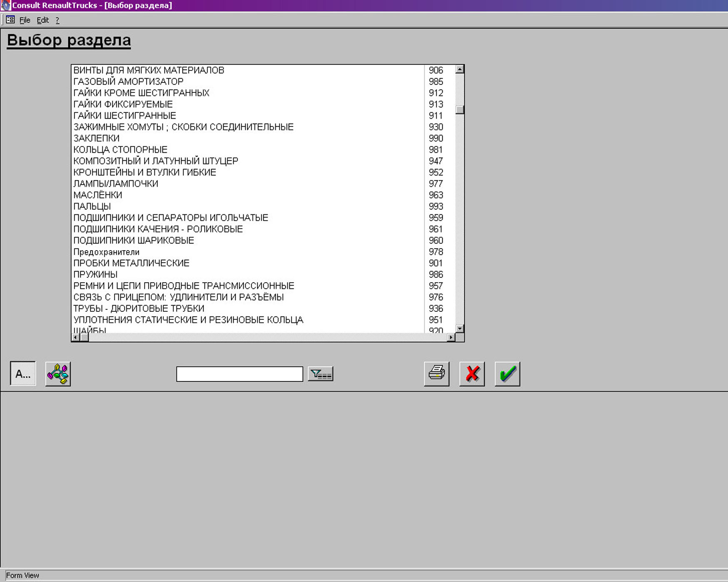Click the alphabetical sort "A..." button
Viewport: 728px width, 582px height.
23,373
